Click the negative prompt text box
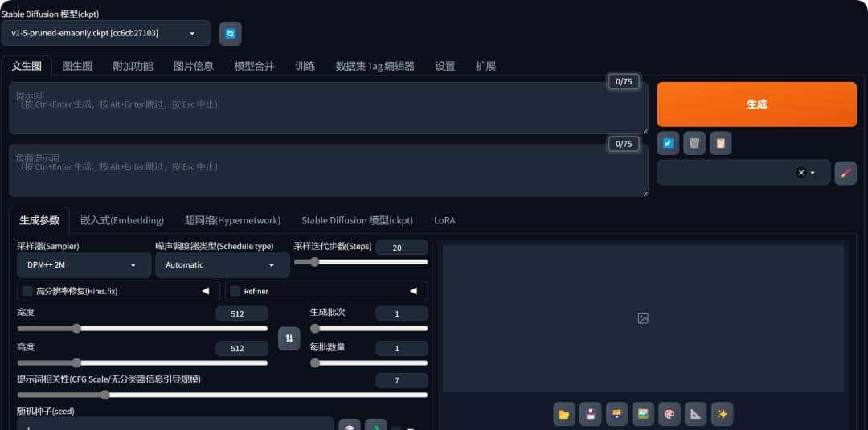The image size is (868, 430). point(328,170)
